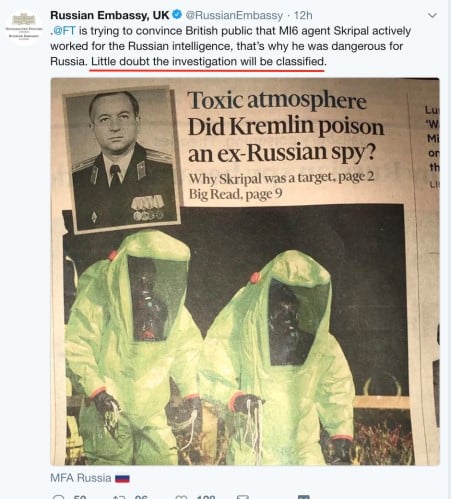The image size is (451, 499).
Task: Click the retweet arrows icon
Action: click(x=119, y=497)
